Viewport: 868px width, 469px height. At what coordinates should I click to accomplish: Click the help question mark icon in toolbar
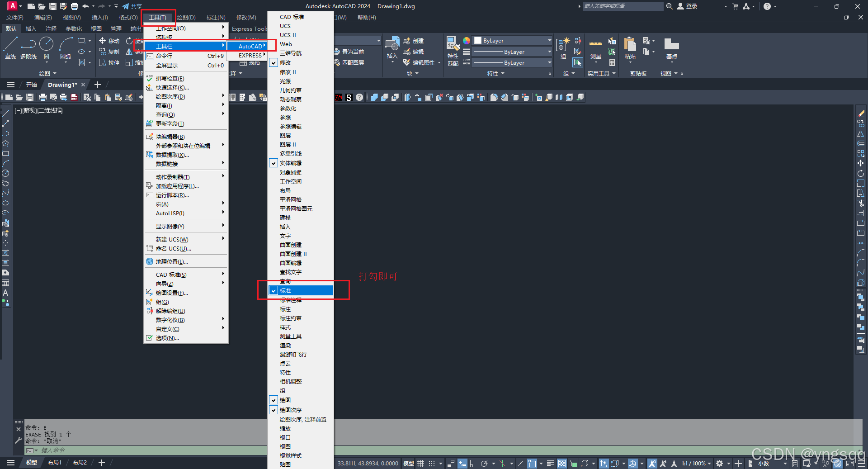[x=359, y=97]
